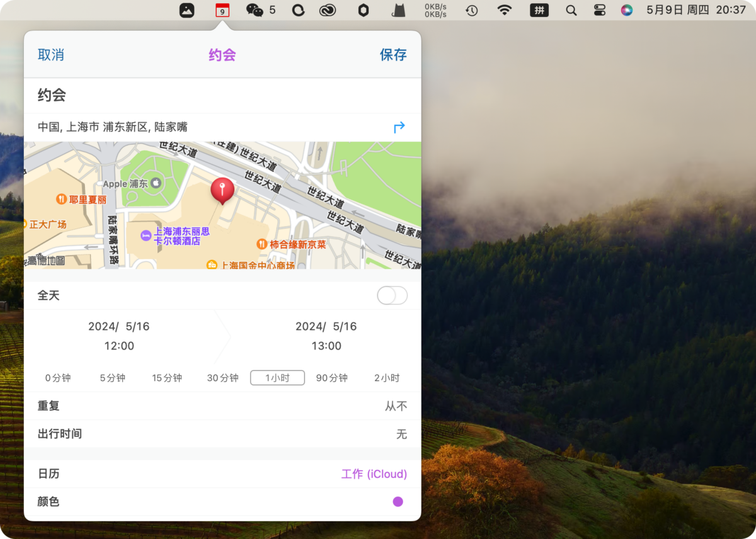Select 15分钟 duration
The width and height of the screenshot is (756, 539).
[x=167, y=378]
